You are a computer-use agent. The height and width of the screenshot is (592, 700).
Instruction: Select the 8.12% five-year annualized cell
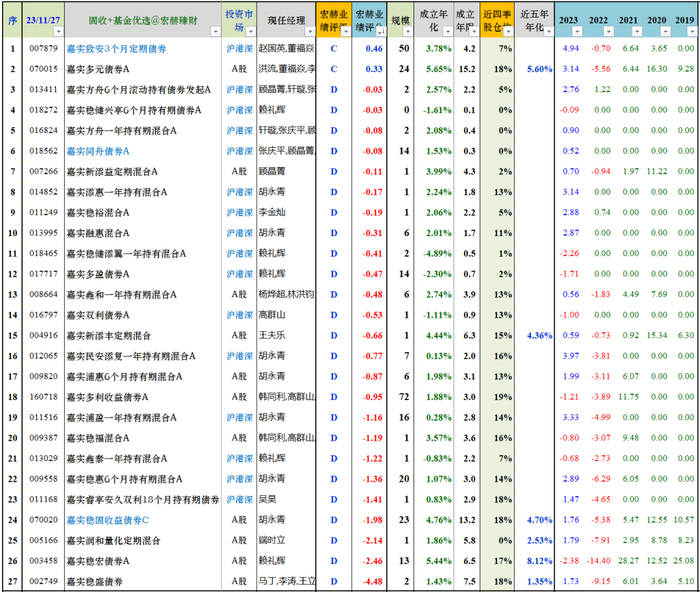[535, 561]
